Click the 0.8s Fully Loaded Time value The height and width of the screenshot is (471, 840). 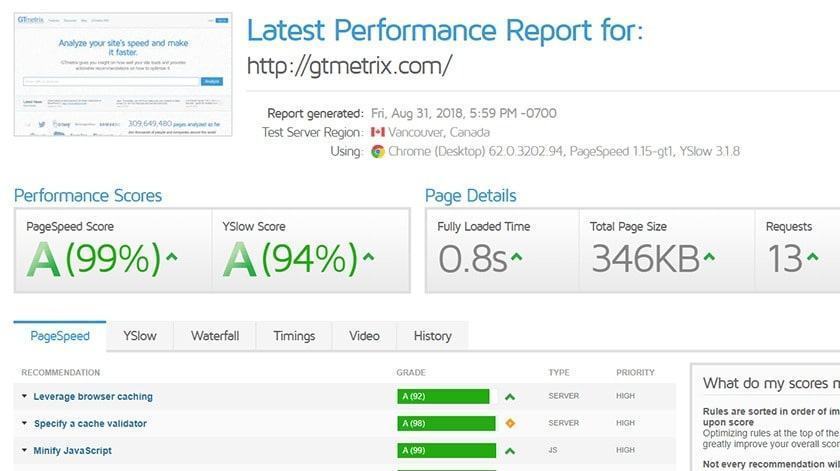(x=472, y=259)
